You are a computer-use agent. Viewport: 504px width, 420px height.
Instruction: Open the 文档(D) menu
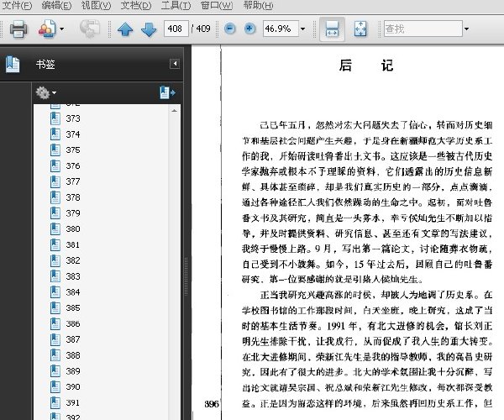coord(135,6)
